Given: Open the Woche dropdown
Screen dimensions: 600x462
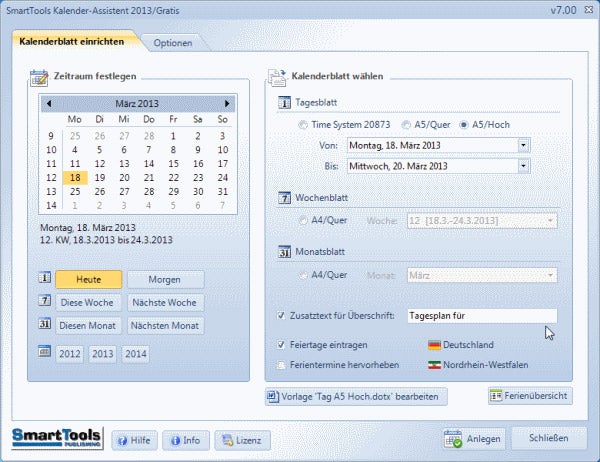Looking at the screenshot, I should pyautogui.click(x=550, y=221).
